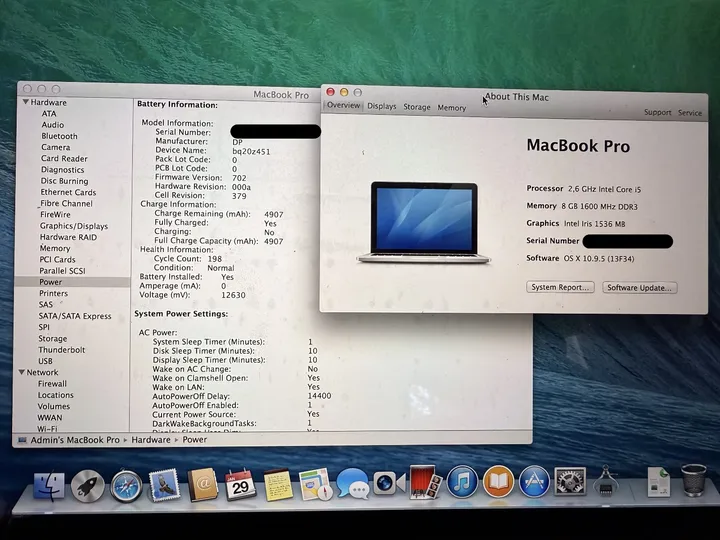Select Disc Burning in sidebar

(x=64, y=181)
